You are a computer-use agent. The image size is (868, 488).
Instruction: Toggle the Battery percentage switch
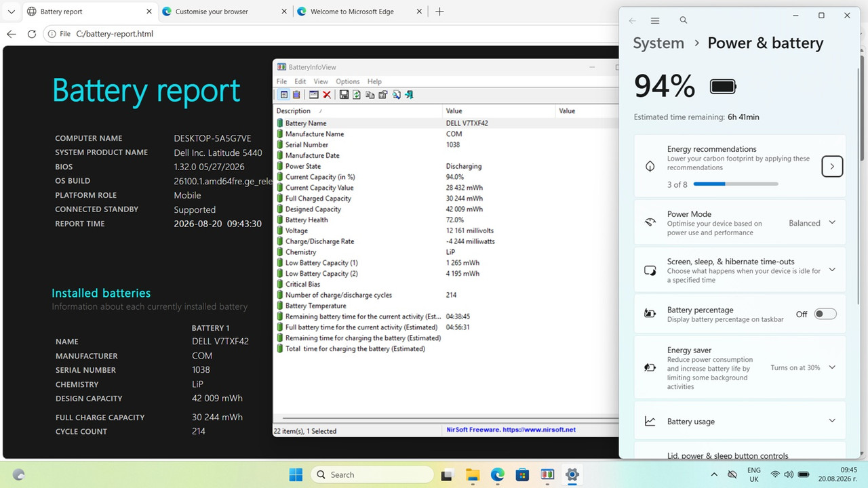pyautogui.click(x=825, y=314)
